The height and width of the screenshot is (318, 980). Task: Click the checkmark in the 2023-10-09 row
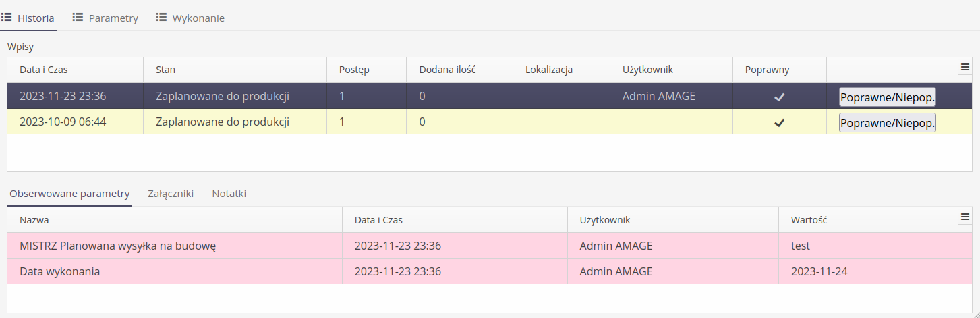pyautogui.click(x=779, y=122)
